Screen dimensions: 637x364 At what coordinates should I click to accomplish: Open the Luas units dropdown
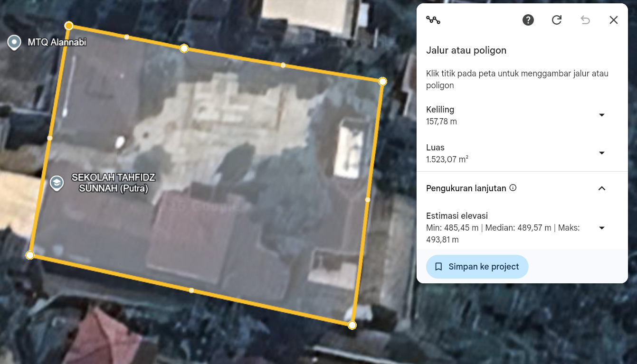point(602,153)
